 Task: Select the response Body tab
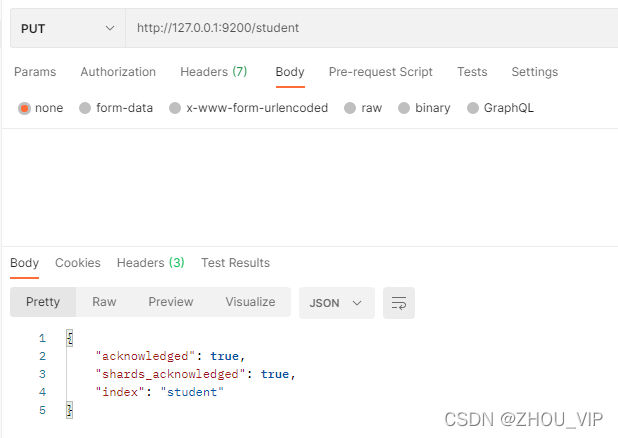pos(24,263)
